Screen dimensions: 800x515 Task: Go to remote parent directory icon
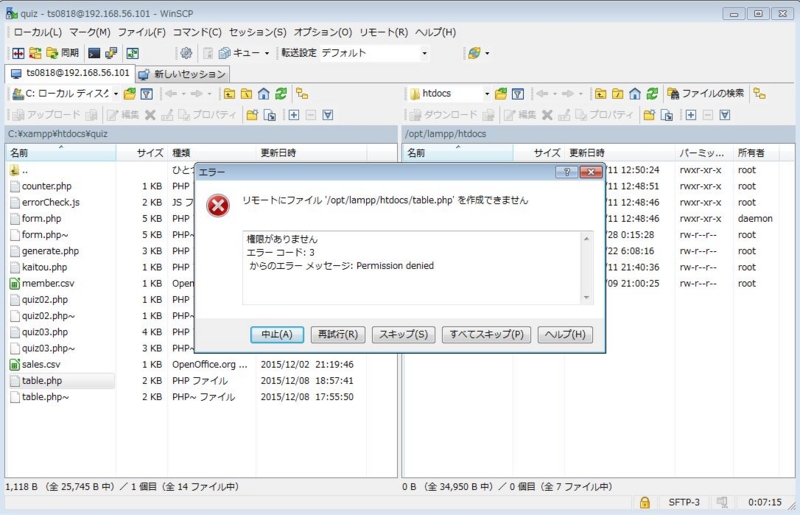coord(601,94)
